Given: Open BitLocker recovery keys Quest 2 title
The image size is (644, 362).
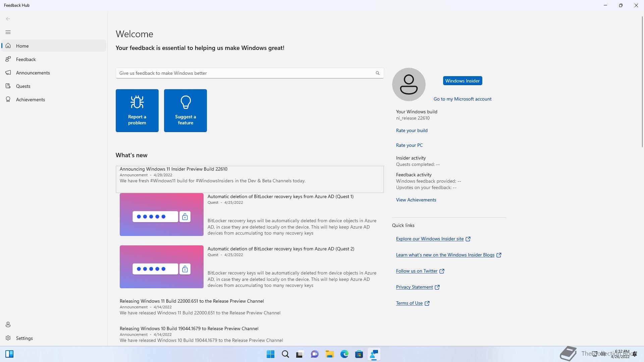Looking at the screenshot, I should coord(281,249).
